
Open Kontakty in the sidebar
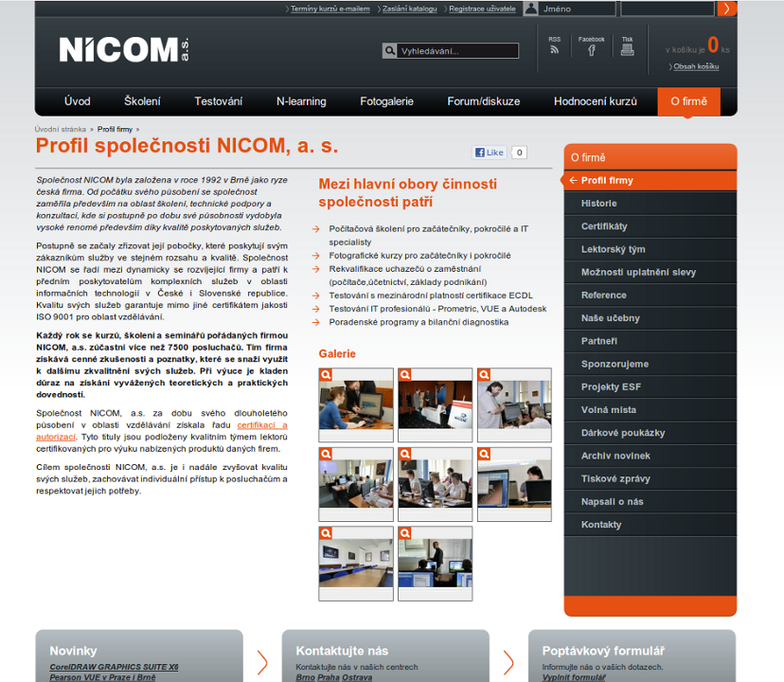coord(650,526)
